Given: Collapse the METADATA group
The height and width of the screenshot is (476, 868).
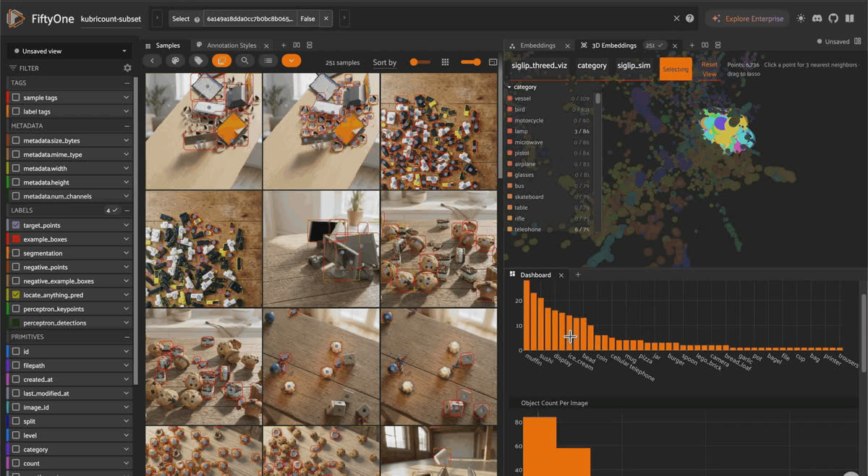Looking at the screenshot, I should (x=127, y=126).
